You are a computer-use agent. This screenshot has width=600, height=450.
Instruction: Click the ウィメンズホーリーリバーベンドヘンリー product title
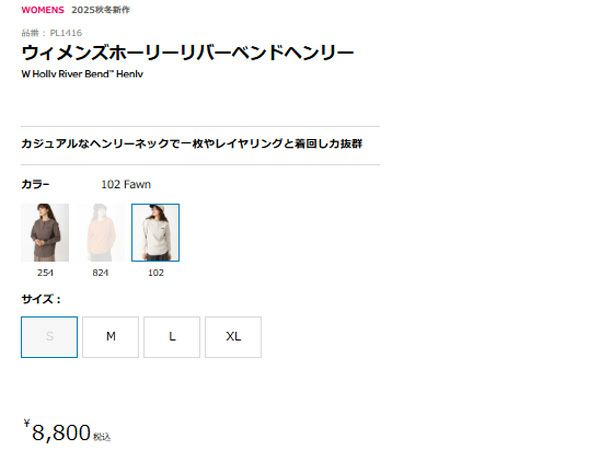188,52
